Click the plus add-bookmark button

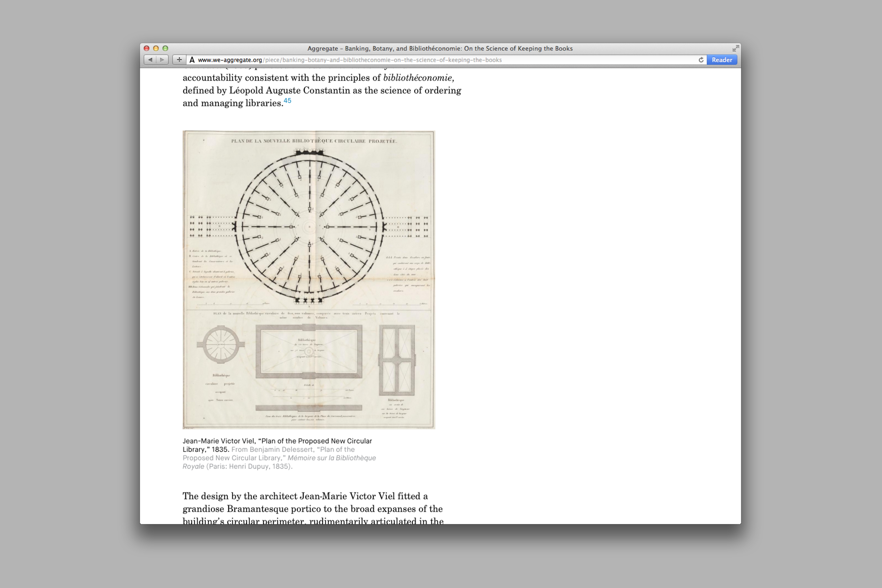179,60
